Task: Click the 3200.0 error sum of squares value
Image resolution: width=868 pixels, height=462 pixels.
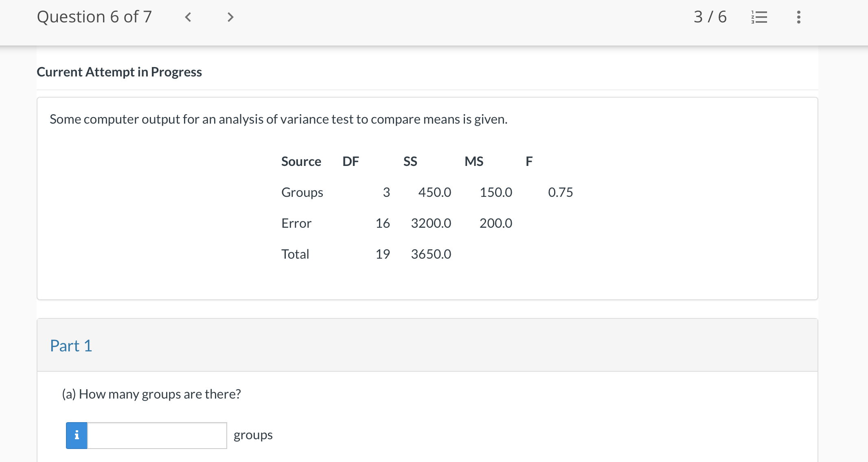Action: pyautogui.click(x=431, y=223)
